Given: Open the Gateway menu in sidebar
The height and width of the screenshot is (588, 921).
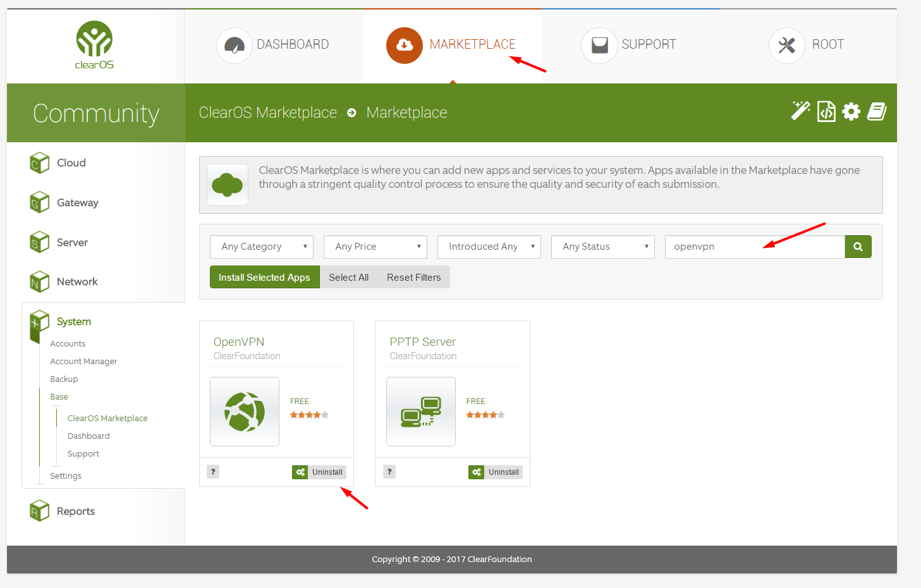Looking at the screenshot, I should (78, 202).
